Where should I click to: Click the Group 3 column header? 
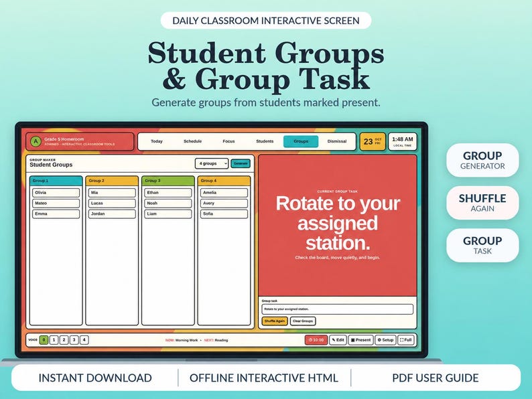(168, 181)
